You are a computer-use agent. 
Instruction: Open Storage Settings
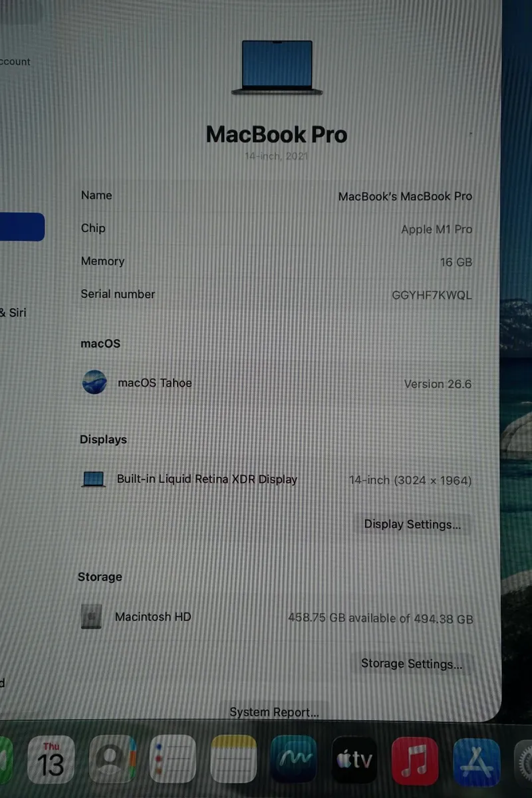tap(412, 664)
